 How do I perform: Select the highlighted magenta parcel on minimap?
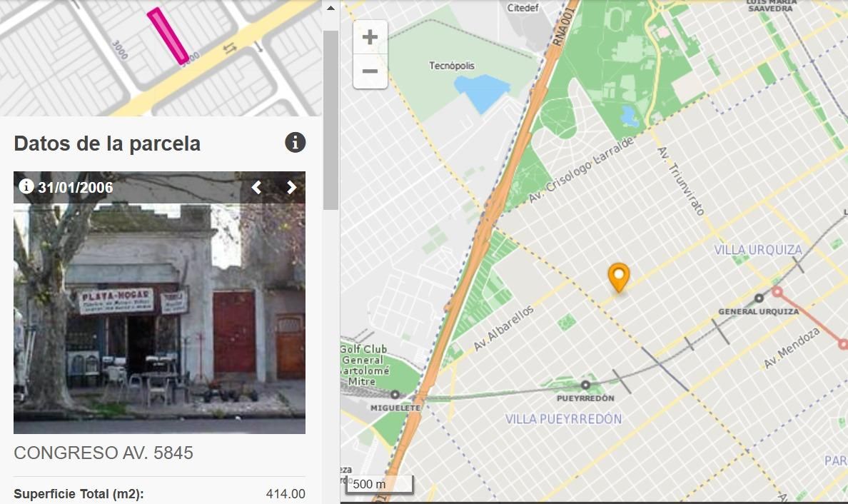(x=168, y=36)
